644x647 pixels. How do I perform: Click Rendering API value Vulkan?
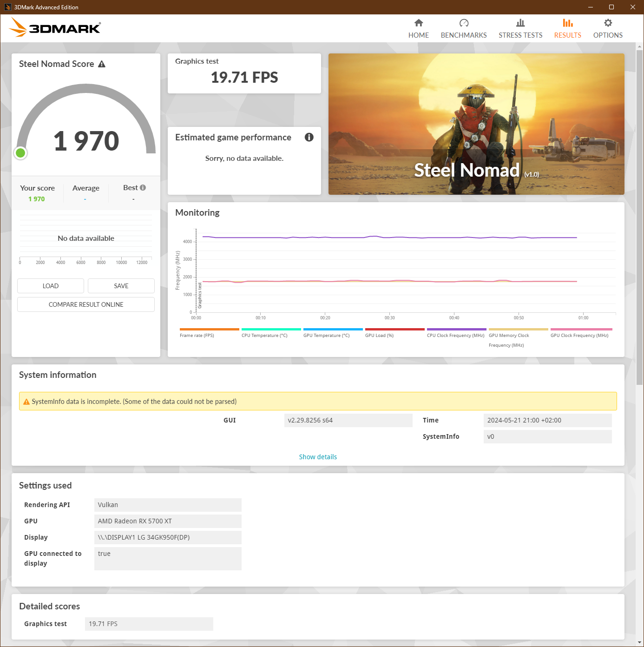(x=168, y=505)
